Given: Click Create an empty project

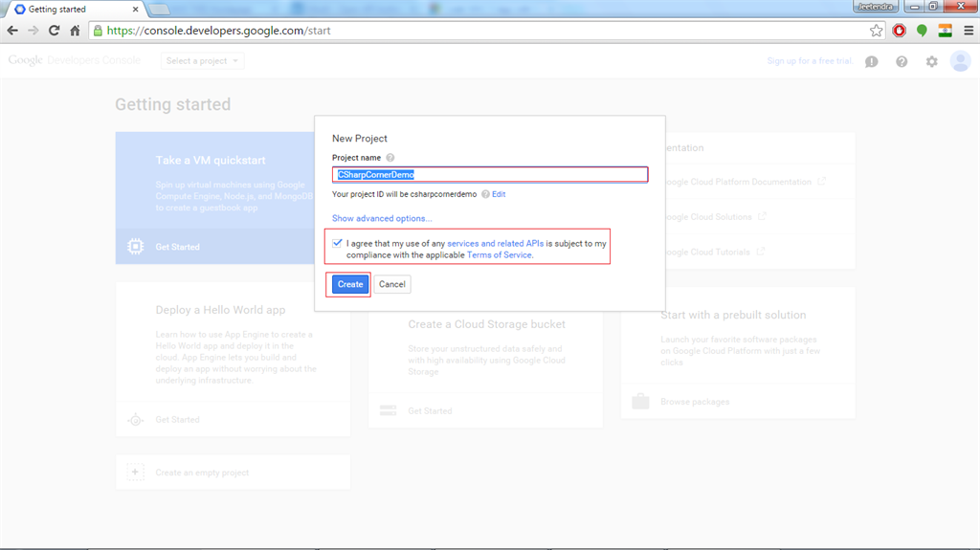Looking at the screenshot, I should coord(202,473).
